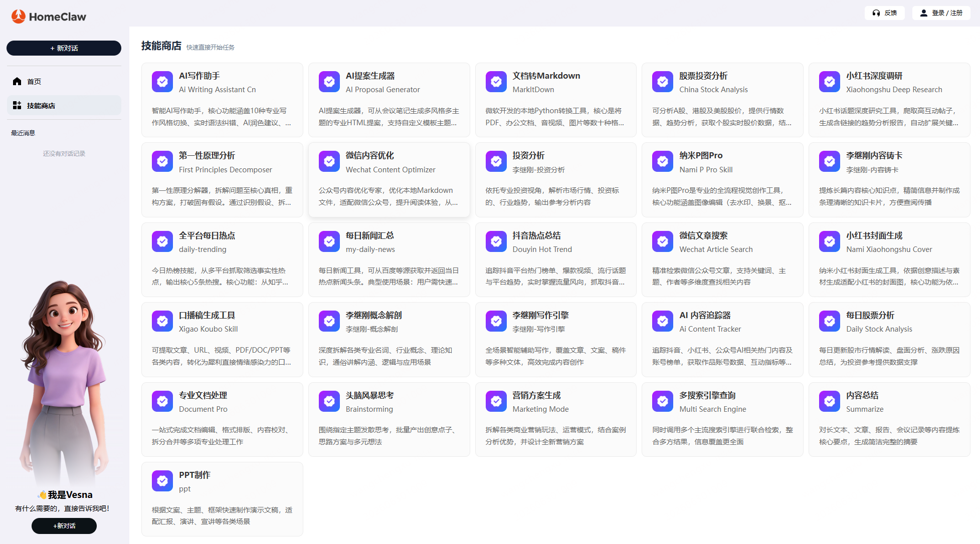
Task: Click the purple icon of 全平台每日热点
Action: coord(162,241)
